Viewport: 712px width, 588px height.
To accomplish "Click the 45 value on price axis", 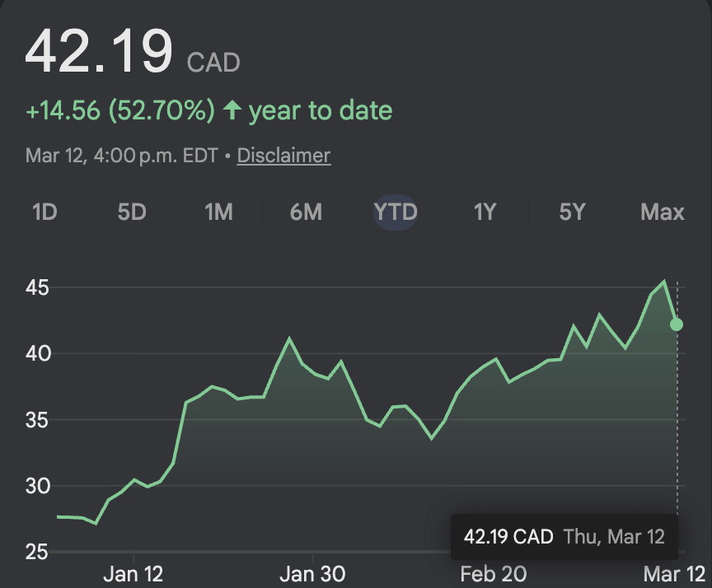I will pyautogui.click(x=37, y=288).
